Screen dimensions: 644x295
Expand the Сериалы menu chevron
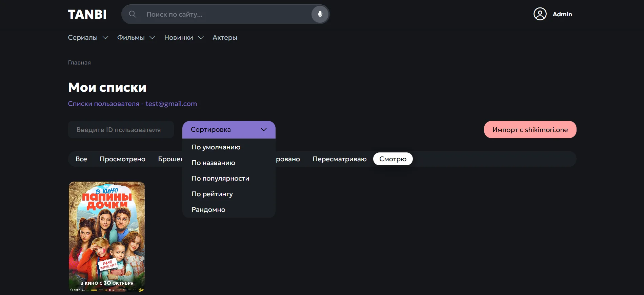point(105,38)
